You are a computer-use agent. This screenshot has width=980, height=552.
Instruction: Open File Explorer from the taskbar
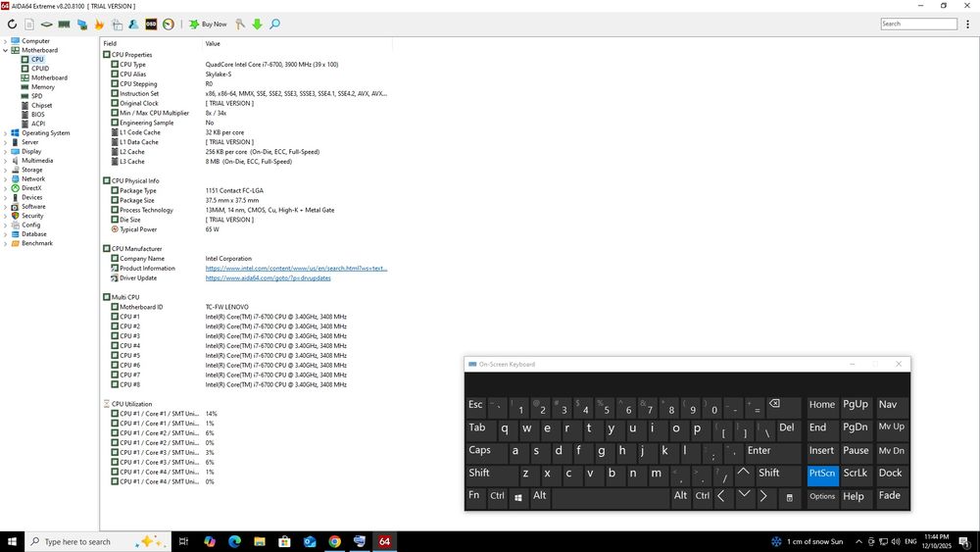260,541
